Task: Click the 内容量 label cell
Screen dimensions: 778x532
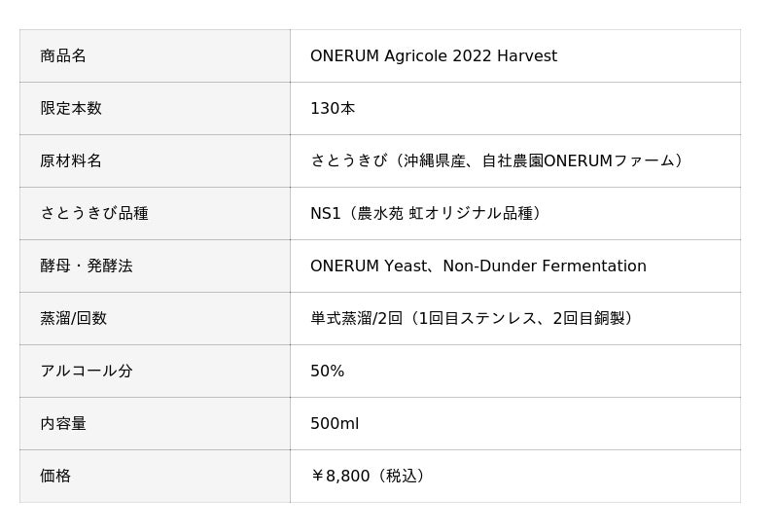Action: click(x=63, y=424)
